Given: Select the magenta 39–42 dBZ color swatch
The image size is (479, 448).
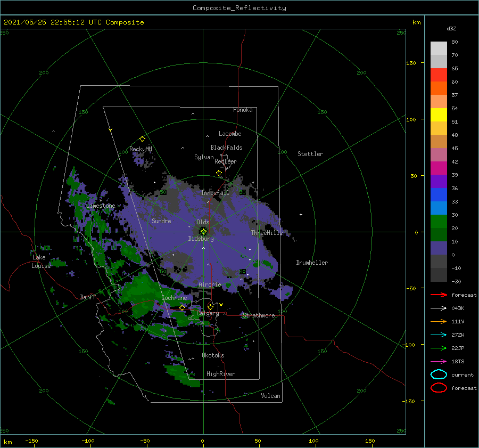Looking at the screenshot, I should [x=439, y=168].
